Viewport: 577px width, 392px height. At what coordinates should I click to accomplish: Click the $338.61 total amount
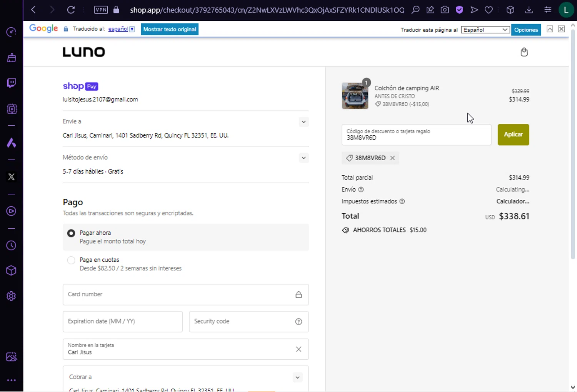[514, 216]
